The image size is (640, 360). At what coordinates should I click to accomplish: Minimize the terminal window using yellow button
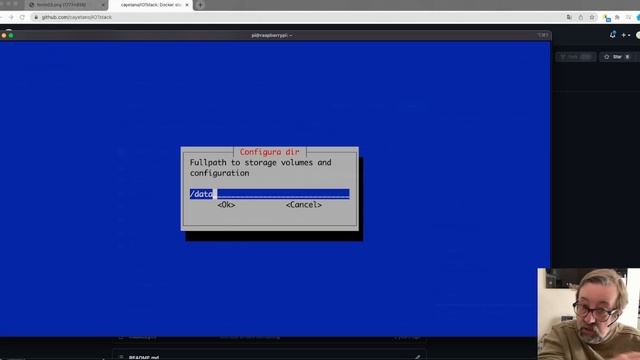pyautogui.click(x=4, y=36)
